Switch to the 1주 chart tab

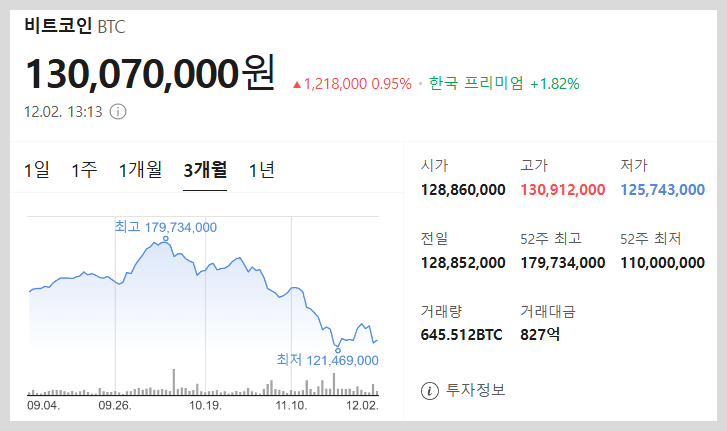[x=84, y=170]
